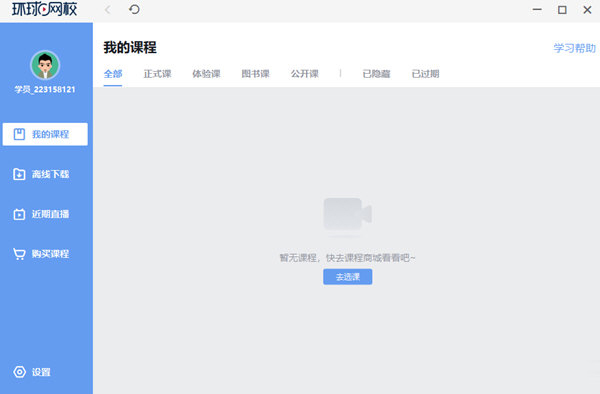Maximize the application window
The height and width of the screenshot is (394, 600).
562,10
